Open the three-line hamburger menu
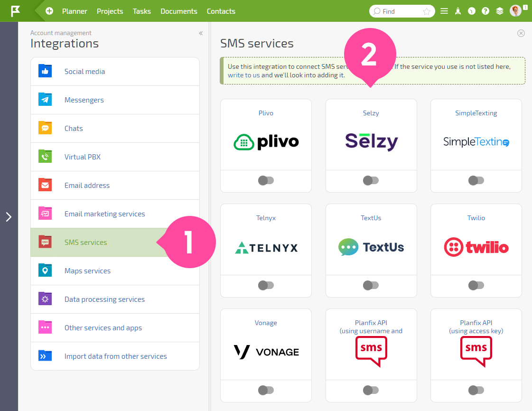This screenshot has height=411, width=532. 444,11
